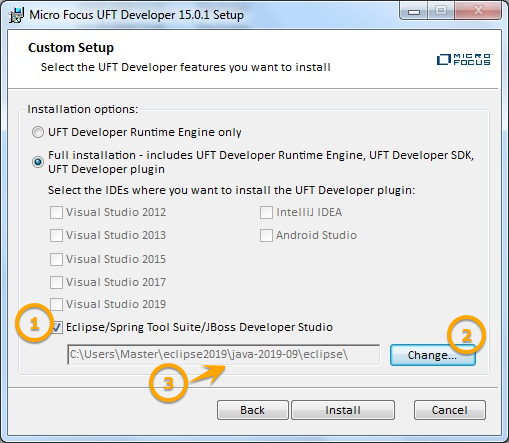
Task: Minimize the setup window
Action: click(414, 11)
